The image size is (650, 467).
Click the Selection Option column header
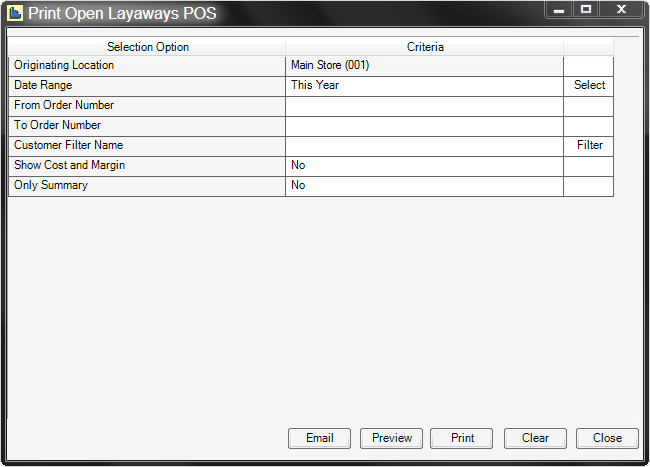147,47
